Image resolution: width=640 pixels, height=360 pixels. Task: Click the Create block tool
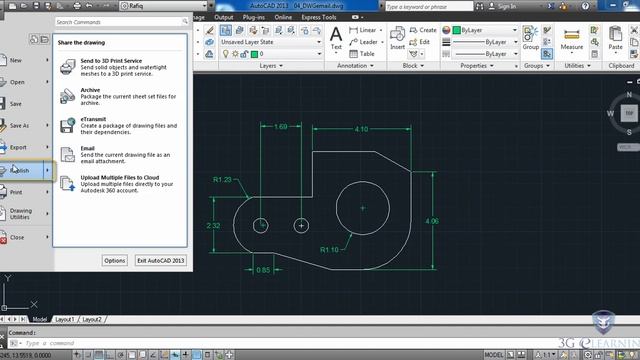pyautogui.click(x=423, y=30)
